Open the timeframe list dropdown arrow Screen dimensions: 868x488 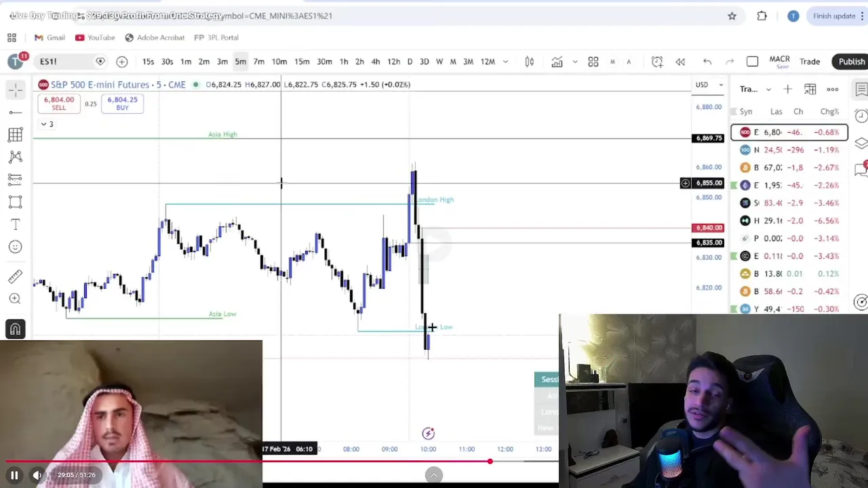pyautogui.click(x=505, y=62)
